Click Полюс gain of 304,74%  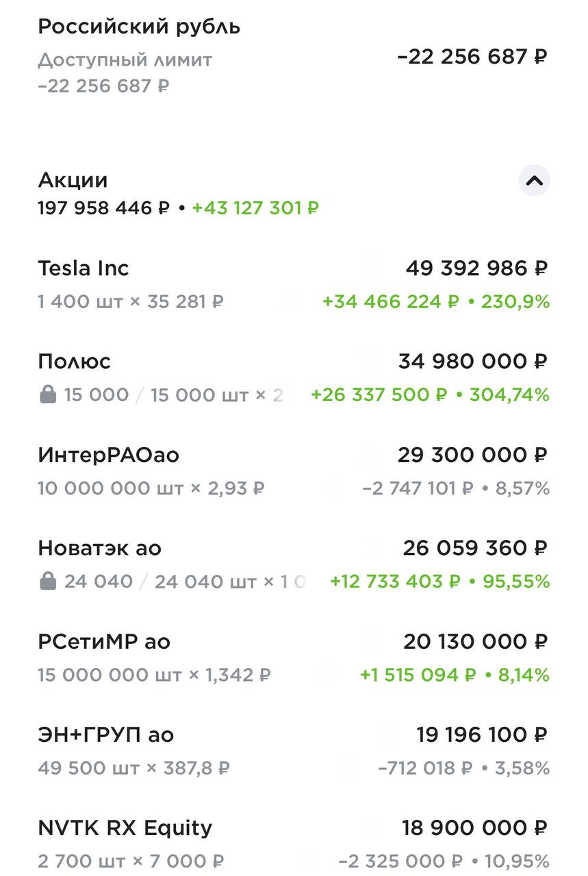pyautogui.click(x=509, y=395)
